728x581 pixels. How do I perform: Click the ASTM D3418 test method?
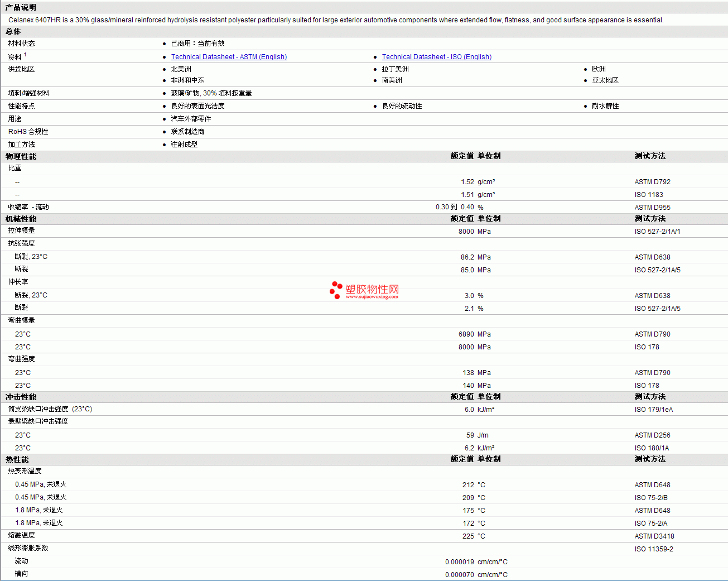[x=654, y=536]
